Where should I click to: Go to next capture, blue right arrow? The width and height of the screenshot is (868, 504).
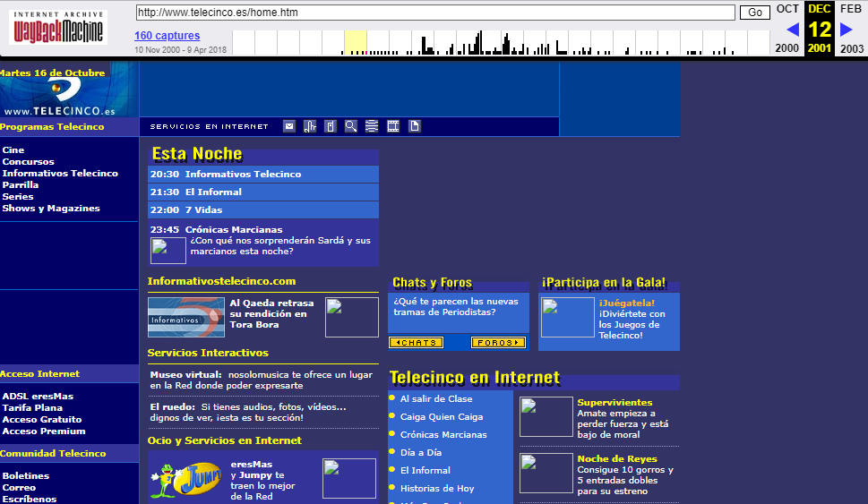(847, 30)
